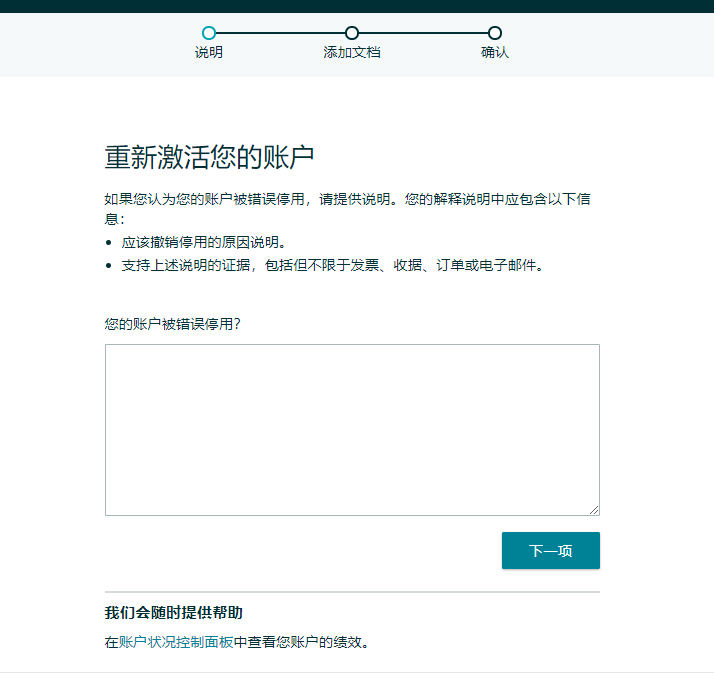
Task: Click the 中查看您账户的绩效 text
Action: (x=301, y=643)
